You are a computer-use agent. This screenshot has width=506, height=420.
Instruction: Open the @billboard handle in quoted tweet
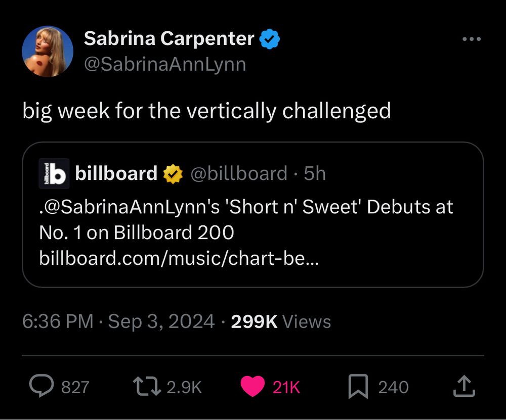pos(238,174)
